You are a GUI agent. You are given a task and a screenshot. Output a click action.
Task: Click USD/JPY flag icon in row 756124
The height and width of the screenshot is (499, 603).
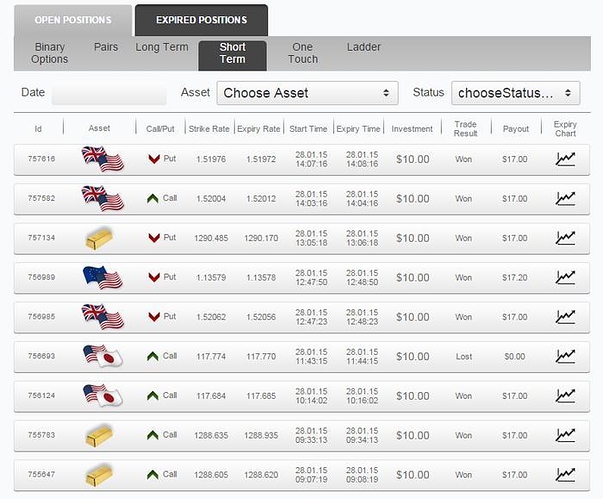[102, 396]
